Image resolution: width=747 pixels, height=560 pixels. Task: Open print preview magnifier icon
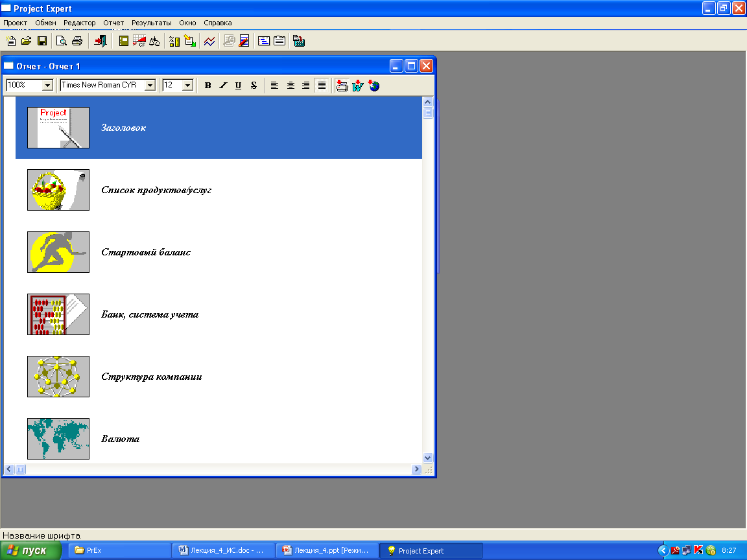(x=61, y=41)
